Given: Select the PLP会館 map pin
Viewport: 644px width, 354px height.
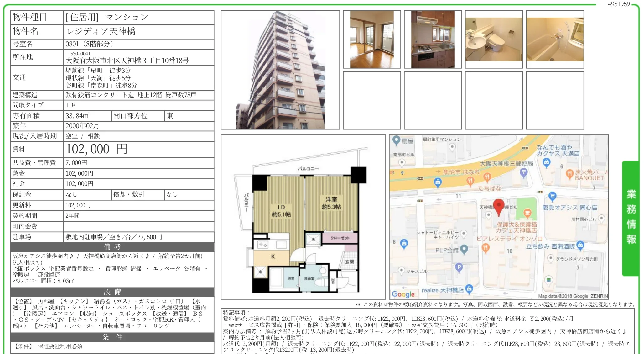Looking at the screenshot, I should point(464,249).
